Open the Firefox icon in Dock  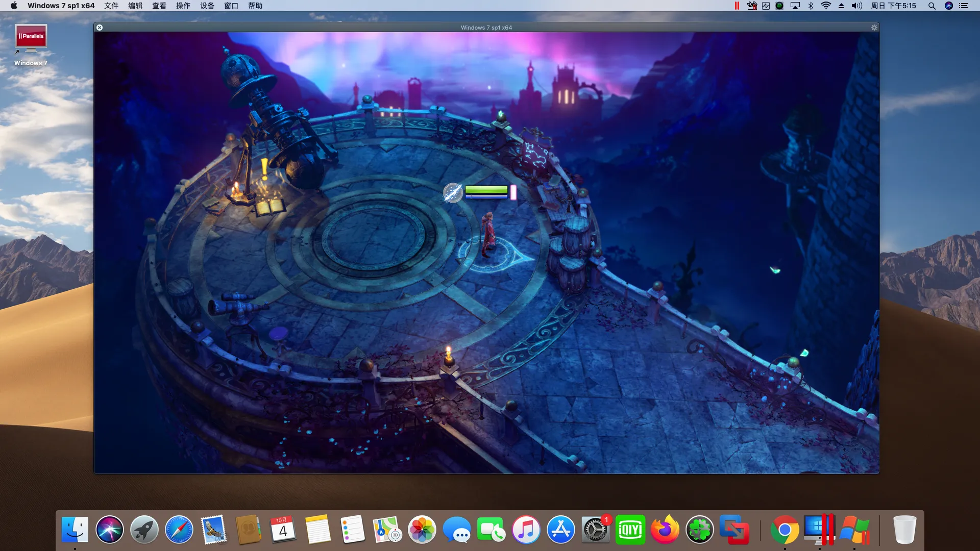[665, 530]
